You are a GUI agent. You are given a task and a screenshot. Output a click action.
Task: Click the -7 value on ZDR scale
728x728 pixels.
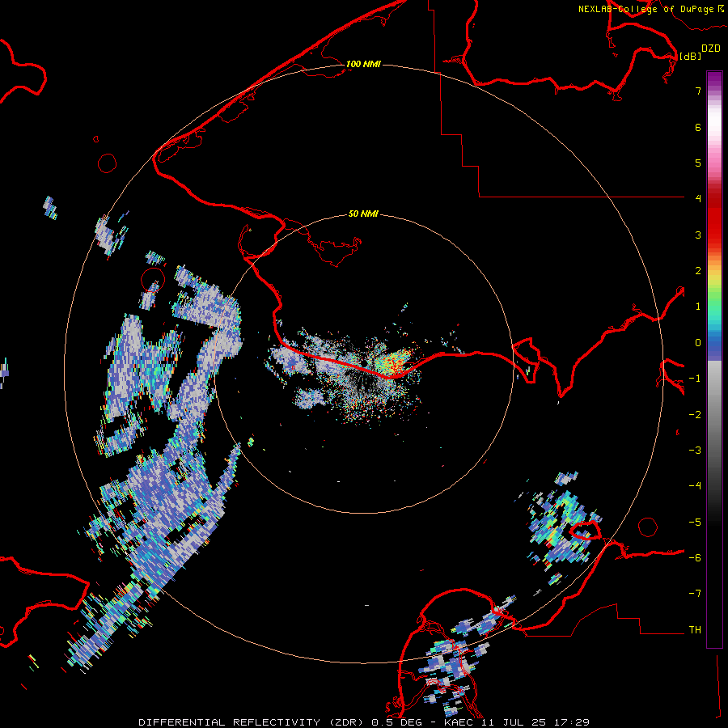(x=695, y=594)
